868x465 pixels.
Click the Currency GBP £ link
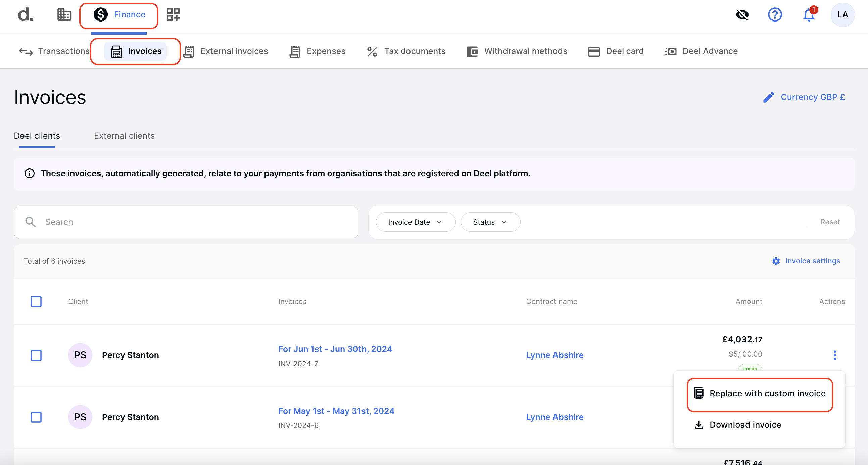tap(812, 97)
